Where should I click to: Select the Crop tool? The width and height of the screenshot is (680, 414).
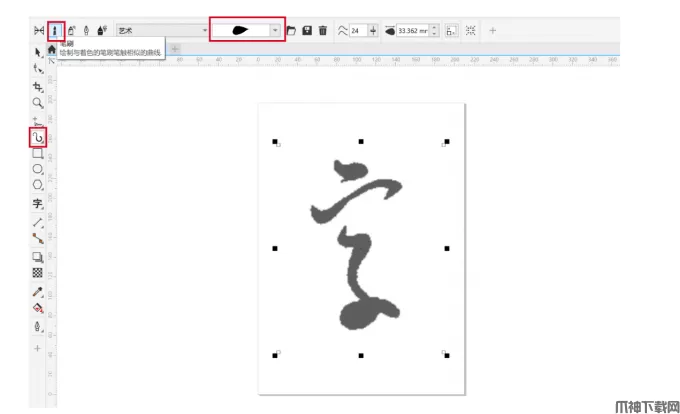tap(38, 87)
